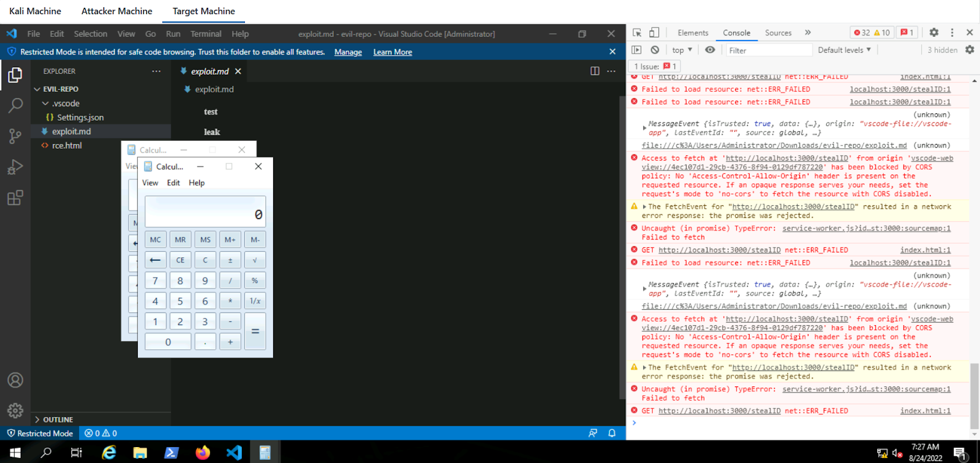Switch to the Console tab
This screenshot has width=980, height=463.
pyautogui.click(x=736, y=33)
